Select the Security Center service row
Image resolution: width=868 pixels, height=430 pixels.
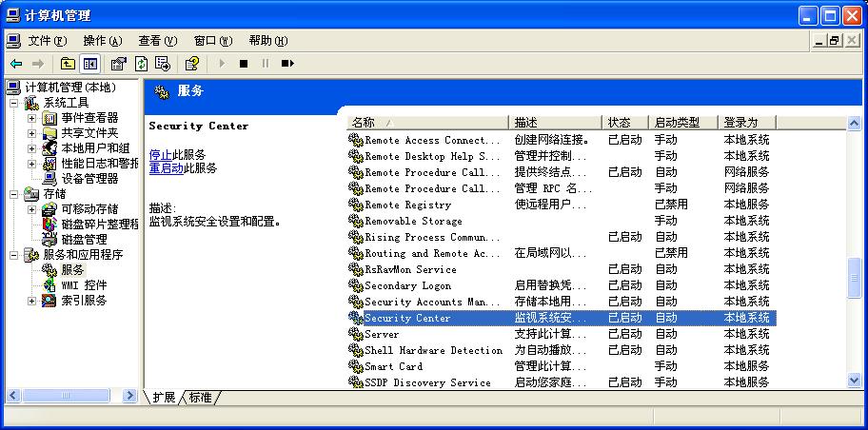tap(562, 318)
